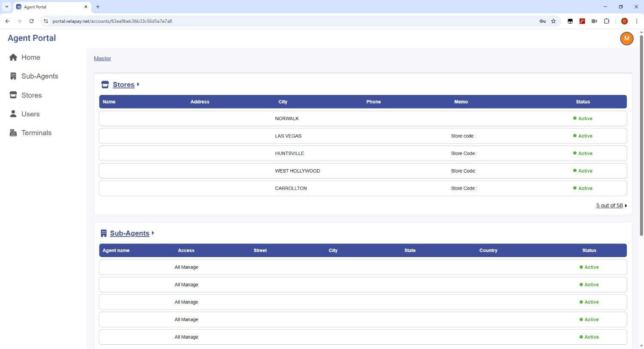The width and height of the screenshot is (644, 349).
Task: Reload the page using the refresh icon
Action: (x=31, y=21)
